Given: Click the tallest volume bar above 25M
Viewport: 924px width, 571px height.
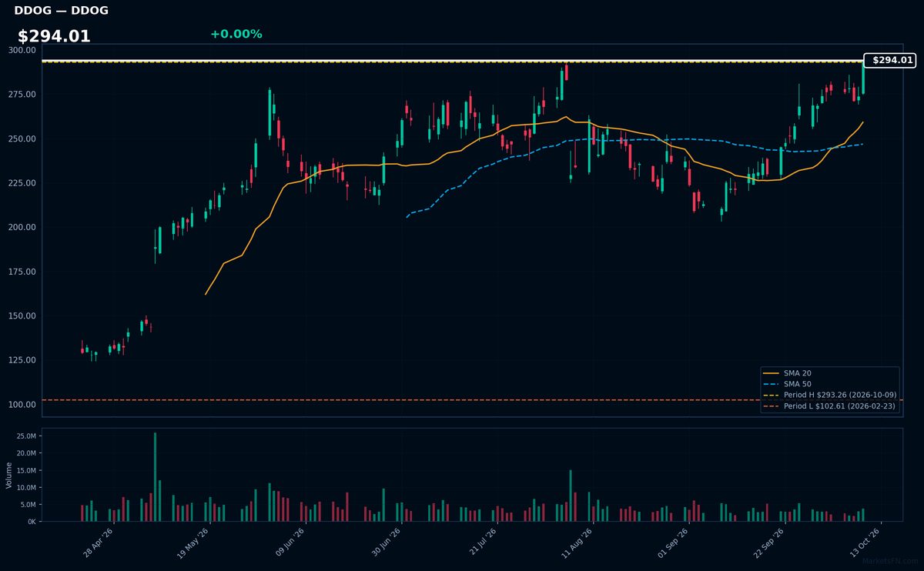Looking at the screenshot, I should pyautogui.click(x=155, y=477).
